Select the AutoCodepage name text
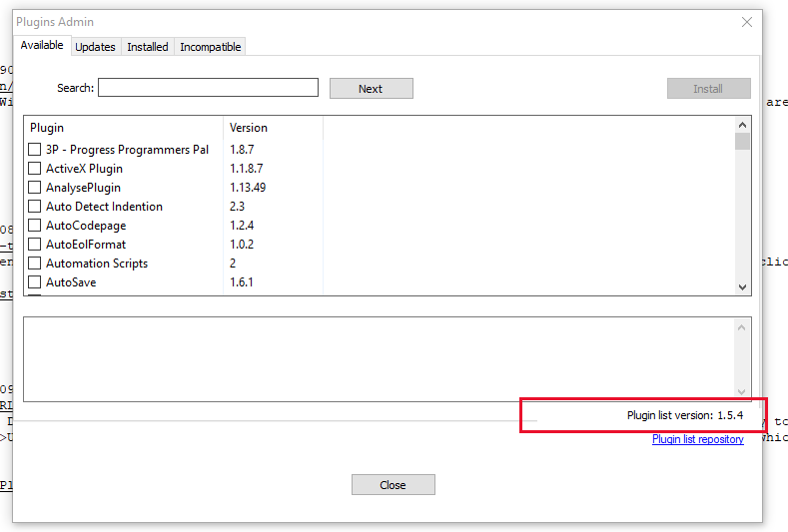The height and width of the screenshot is (532, 788). click(x=86, y=226)
